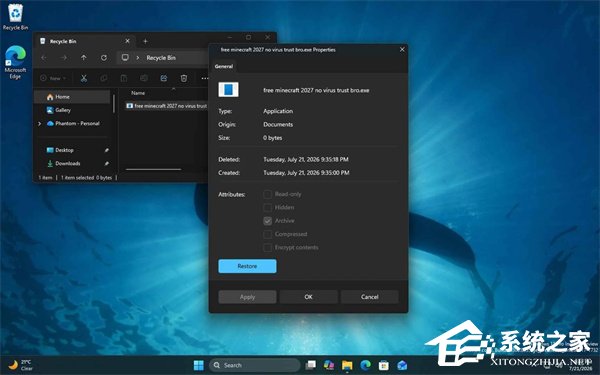600x375 pixels.
Task: Go back in Recycle Bin window
Action: click(x=44, y=58)
